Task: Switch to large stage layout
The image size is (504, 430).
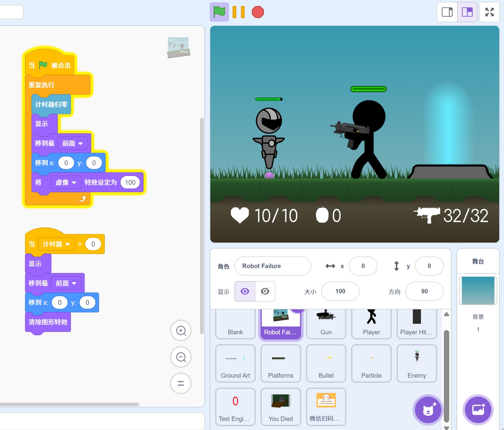Action: pos(467,12)
